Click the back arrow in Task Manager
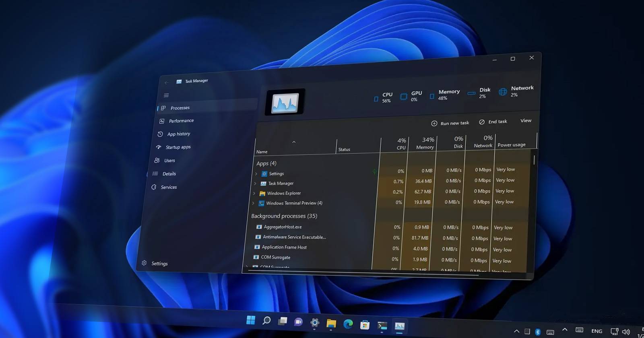The width and height of the screenshot is (644, 338). coord(167,82)
